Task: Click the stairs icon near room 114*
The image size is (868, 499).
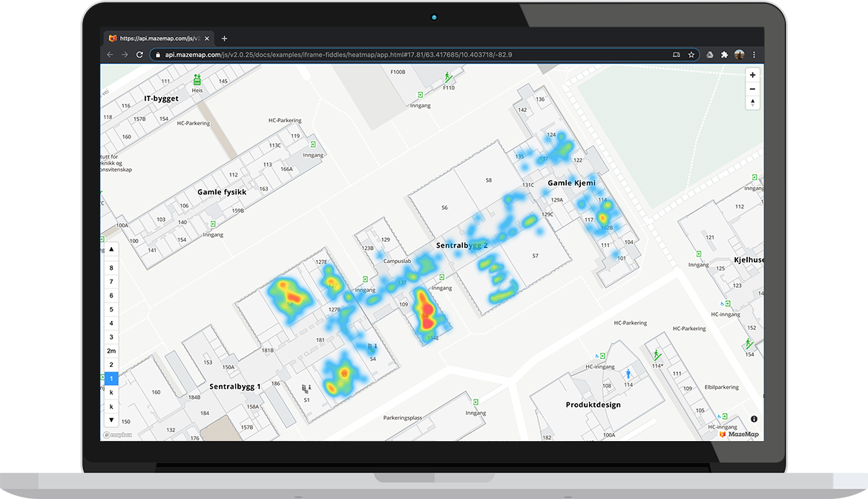Action: coord(657,354)
